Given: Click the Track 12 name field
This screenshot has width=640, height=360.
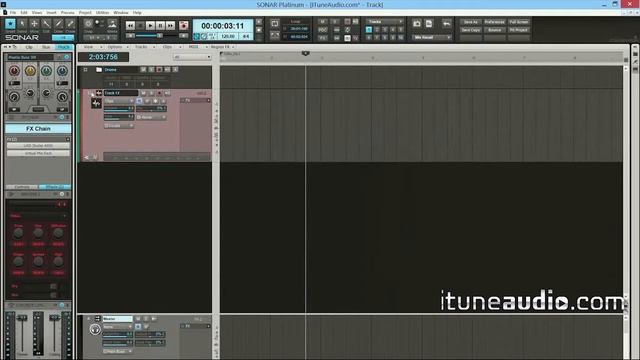Looking at the screenshot, I should pyautogui.click(x=120, y=93).
